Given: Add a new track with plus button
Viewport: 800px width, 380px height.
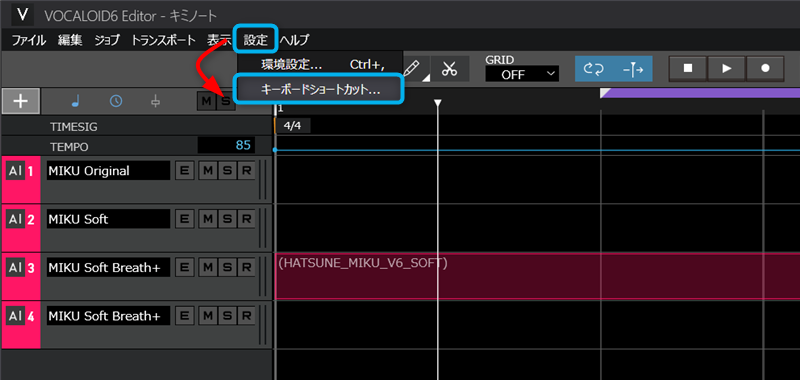Looking at the screenshot, I should tap(20, 101).
